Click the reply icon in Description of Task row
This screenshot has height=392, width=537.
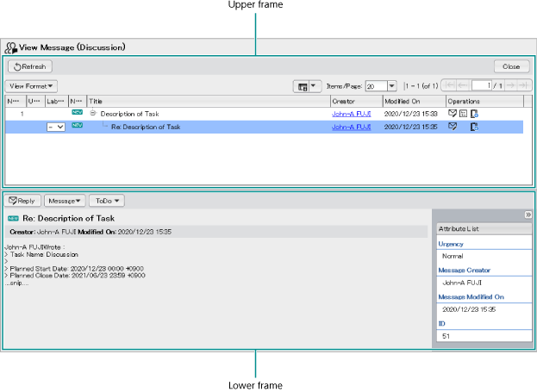click(x=453, y=114)
